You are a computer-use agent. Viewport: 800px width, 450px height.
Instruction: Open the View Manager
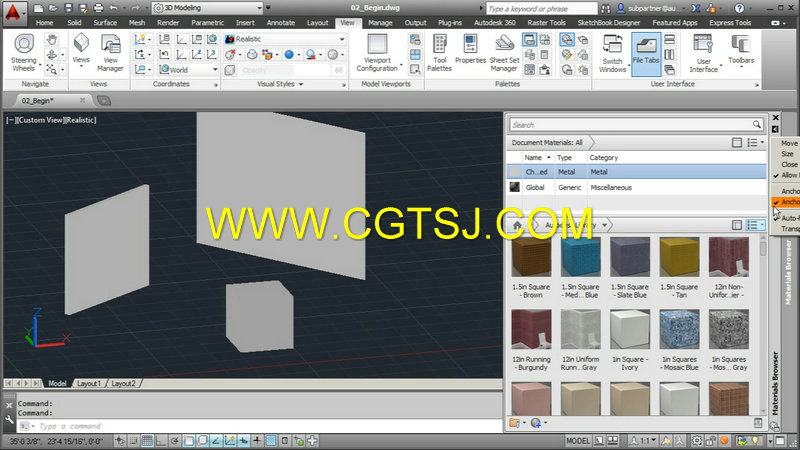110,53
